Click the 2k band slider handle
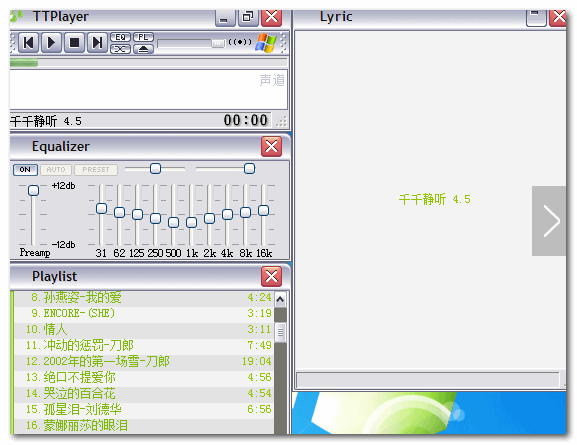The height and width of the screenshot is (445, 577). 209,218
